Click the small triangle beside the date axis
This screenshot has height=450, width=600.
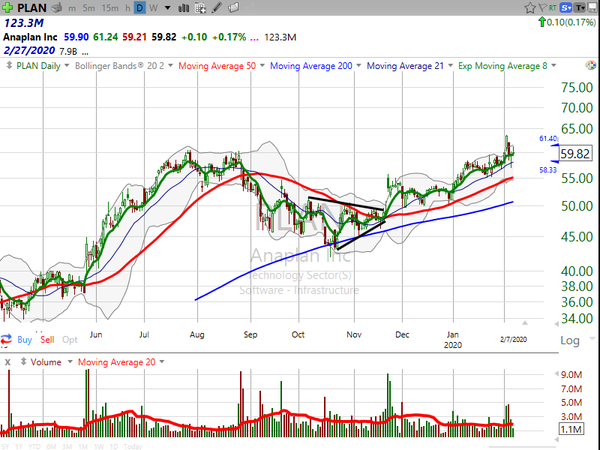[525, 323]
